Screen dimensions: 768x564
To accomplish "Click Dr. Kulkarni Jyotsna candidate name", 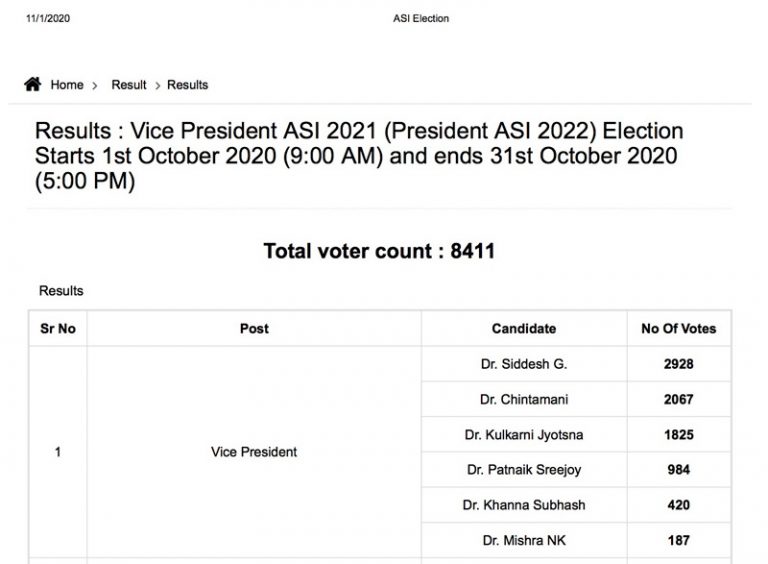I will (x=523, y=435).
